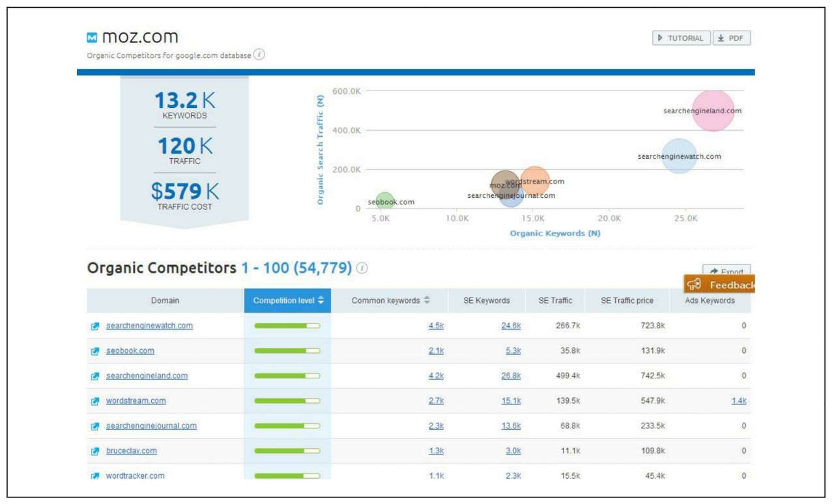Click SE Traffic price value 547.9k
The image size is (834, 504).
point(652,401)
